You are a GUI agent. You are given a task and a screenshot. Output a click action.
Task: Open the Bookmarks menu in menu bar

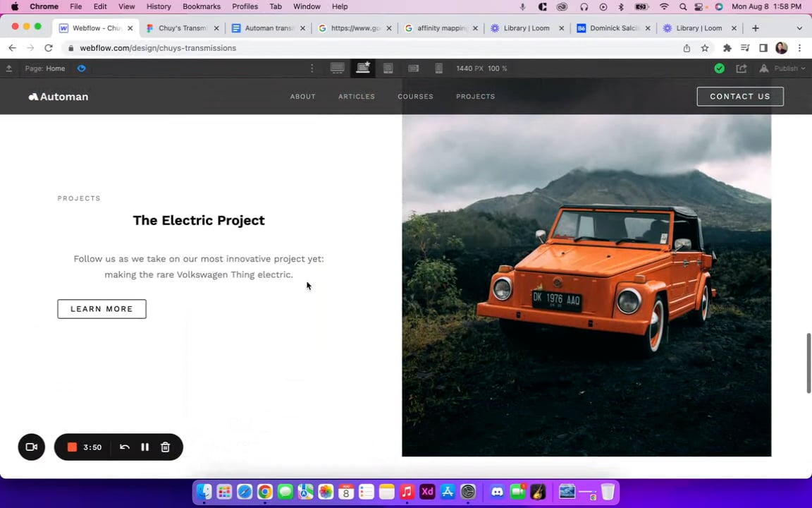[x=202, y=7]
